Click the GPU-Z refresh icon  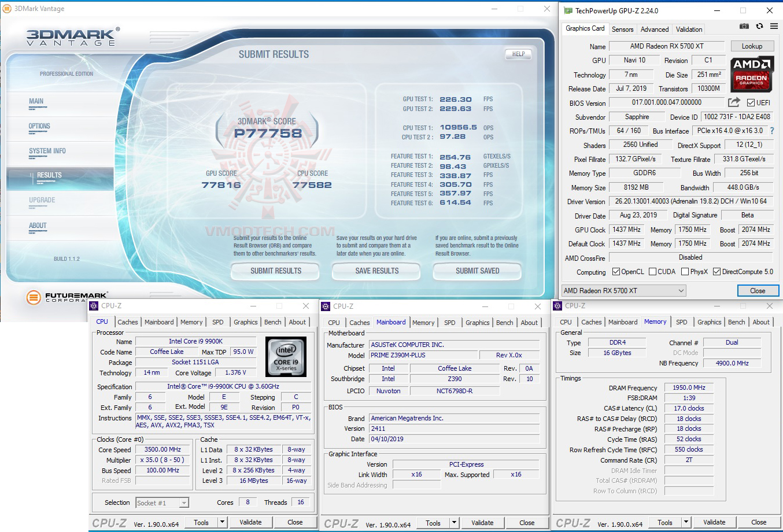[x=759, y=27]
